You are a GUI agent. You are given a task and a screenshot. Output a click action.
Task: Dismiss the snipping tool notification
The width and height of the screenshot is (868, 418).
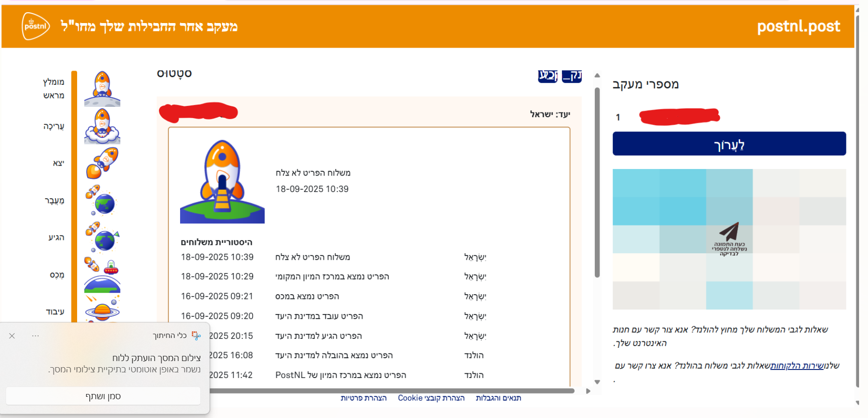tap(12, 336)
